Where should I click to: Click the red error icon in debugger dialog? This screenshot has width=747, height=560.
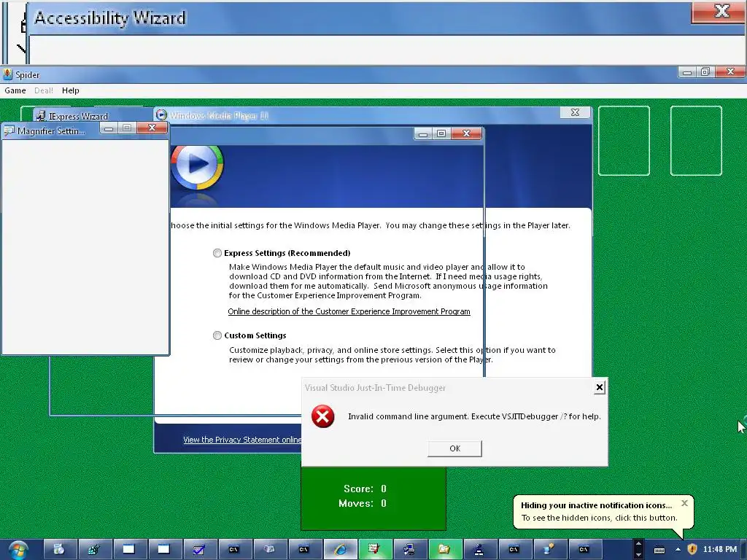point(322,416)
